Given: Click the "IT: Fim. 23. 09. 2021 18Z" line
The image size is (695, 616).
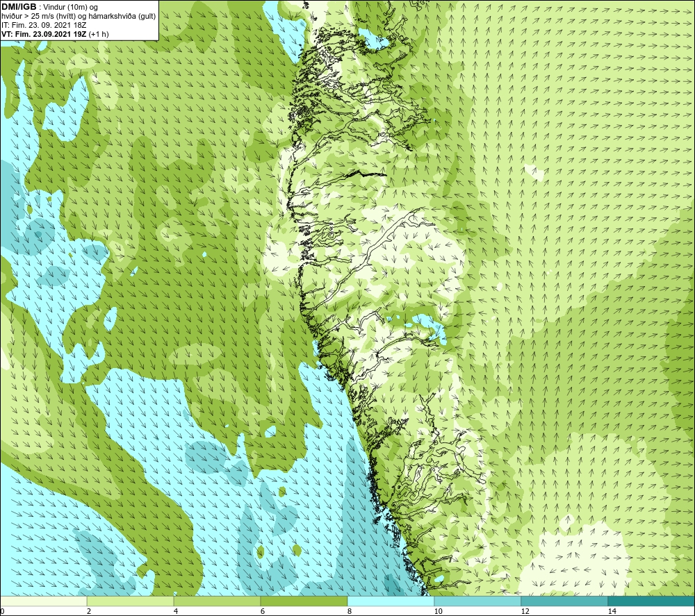Looking at the screenshot, I should click(44, 25).
